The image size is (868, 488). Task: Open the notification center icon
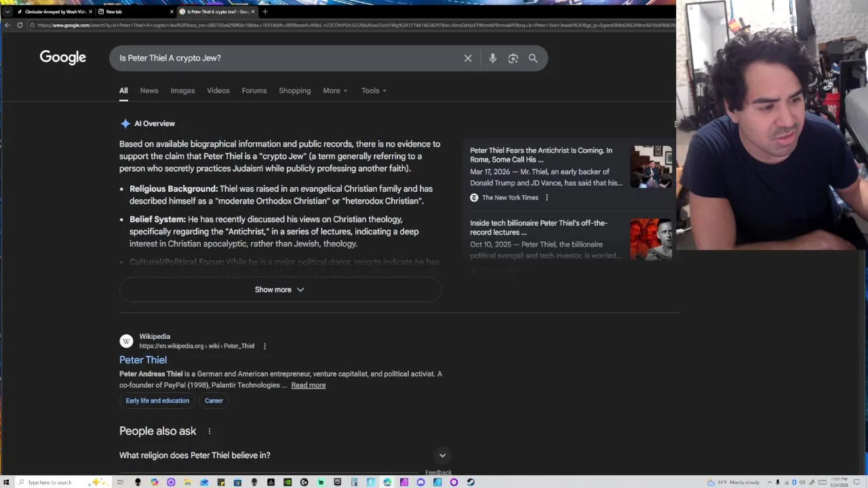(x=856, y=482)
